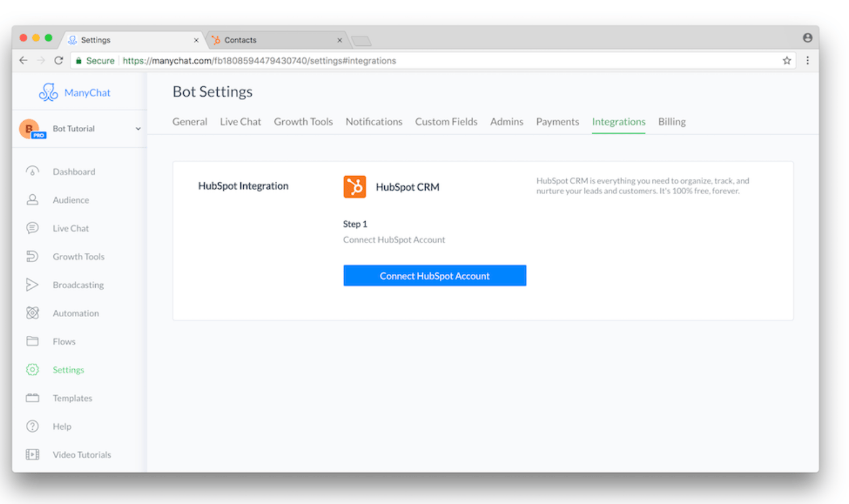Viewport: 849px width, 504px height.
Task: Switch to the Payments tab
Action: [x=558, y=122]
